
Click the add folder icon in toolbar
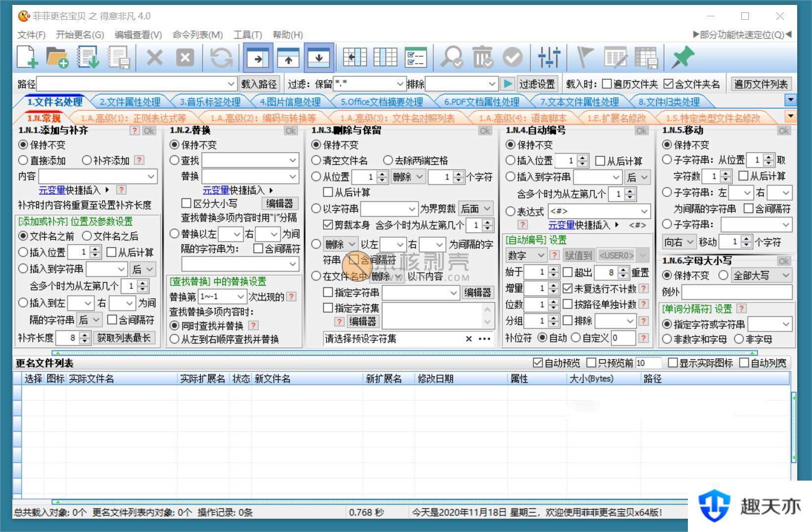coord(57,57)
